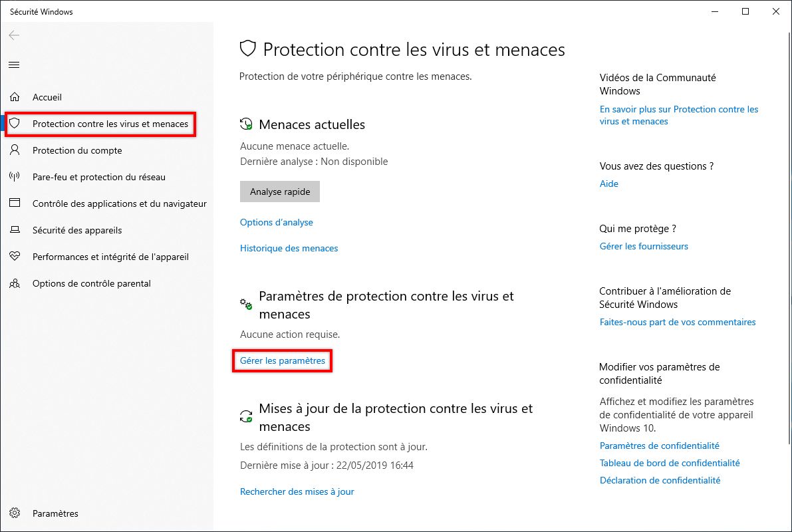Open Gérer les fournisseurs

(643, 246)
